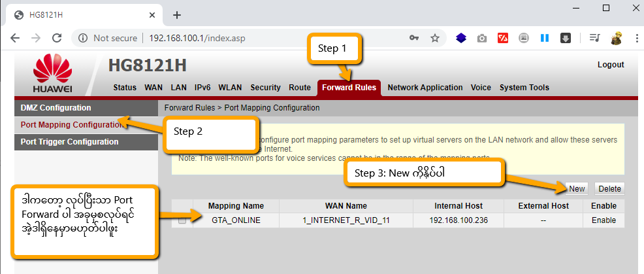
Task: Select the HG8121H browser tab
Action: tap(84, 15)
